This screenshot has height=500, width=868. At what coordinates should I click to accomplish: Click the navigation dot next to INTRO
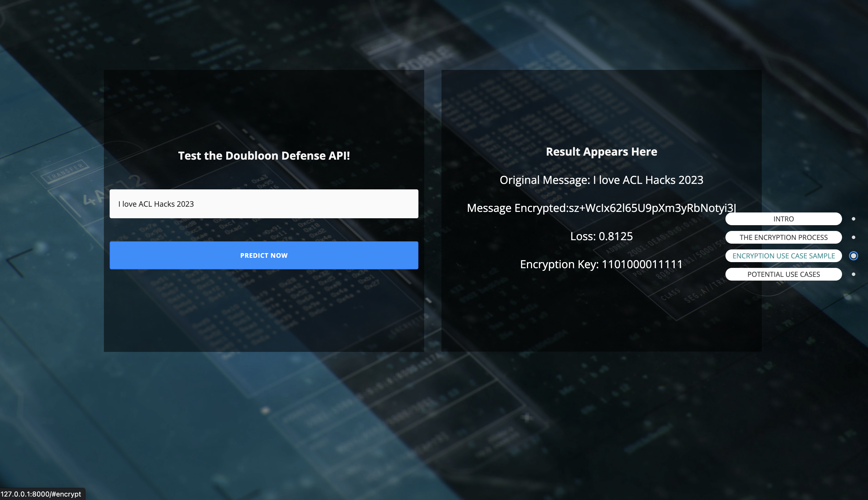pyautogui.click(x=853, y=219)
